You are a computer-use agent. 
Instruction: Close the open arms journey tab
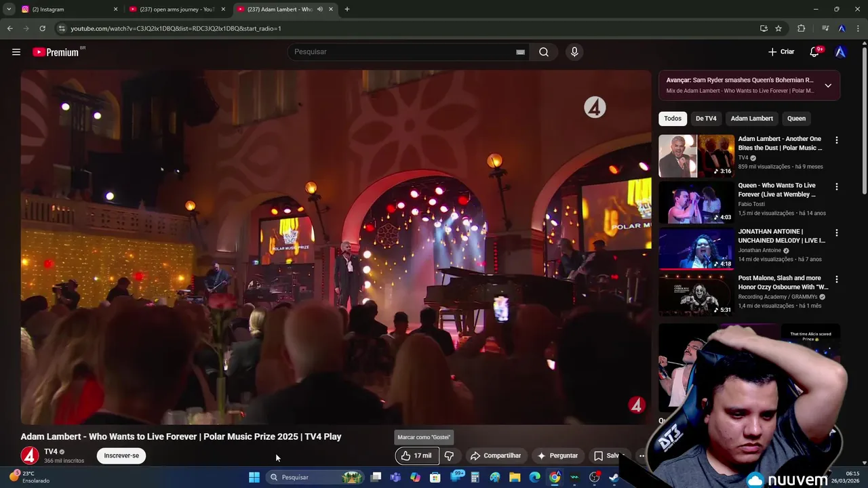(x=223, y=9)
